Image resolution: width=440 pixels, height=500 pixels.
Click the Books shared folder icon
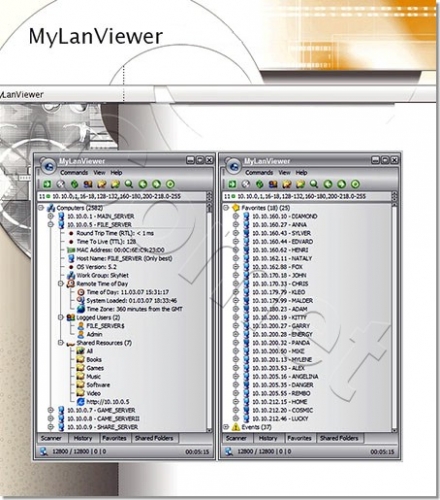pyautogui.click(x=81, y=359)
